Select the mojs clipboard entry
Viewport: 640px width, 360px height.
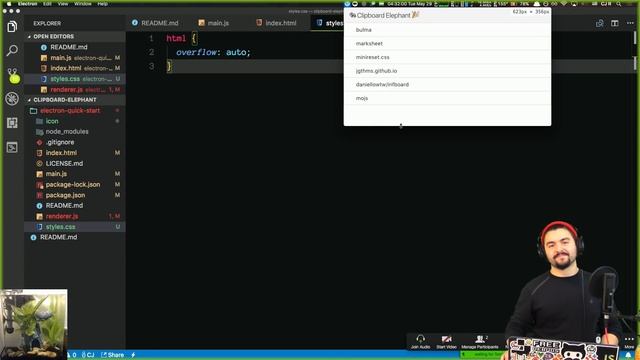(447, 98)
